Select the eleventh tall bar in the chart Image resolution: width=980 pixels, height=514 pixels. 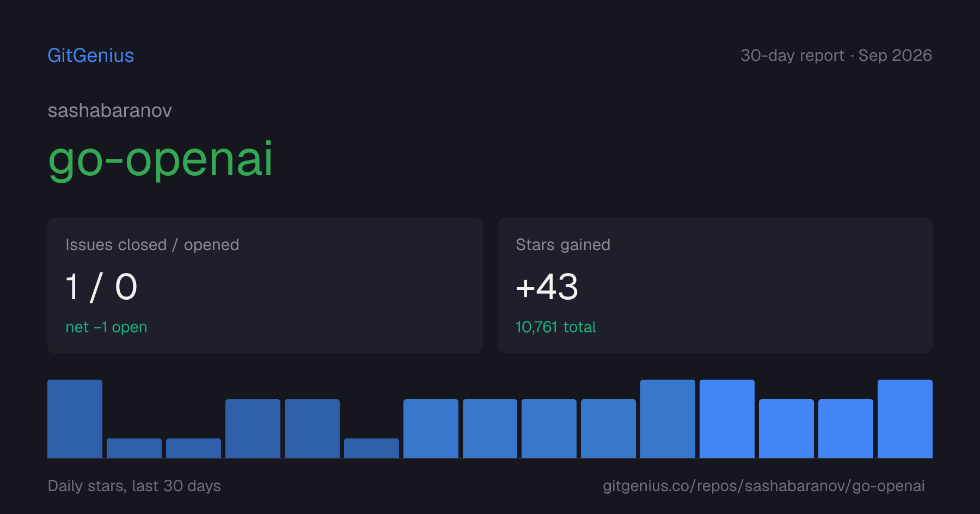[x=667, y=419]
